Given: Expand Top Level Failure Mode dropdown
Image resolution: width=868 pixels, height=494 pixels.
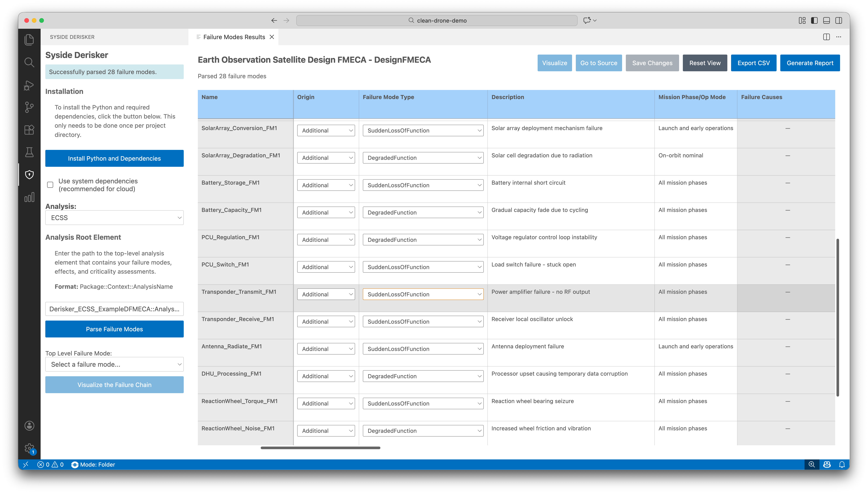Looking at the screenshot, I should pos(114,364).
